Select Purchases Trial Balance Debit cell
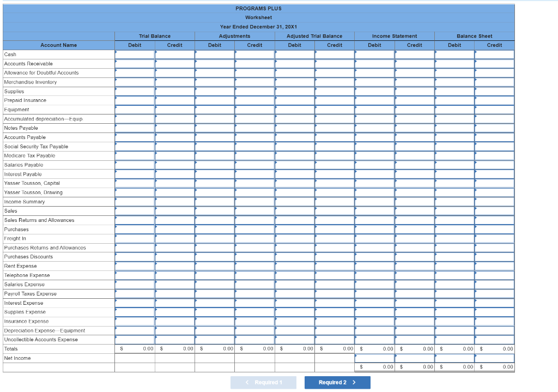 [x=135, y=230]
